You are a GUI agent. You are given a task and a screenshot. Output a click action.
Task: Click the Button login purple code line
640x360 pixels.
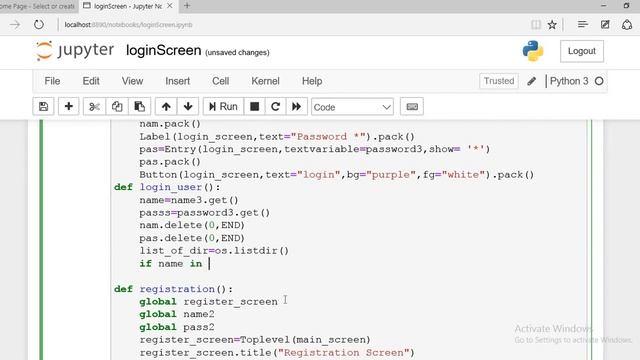coord(337,175)
